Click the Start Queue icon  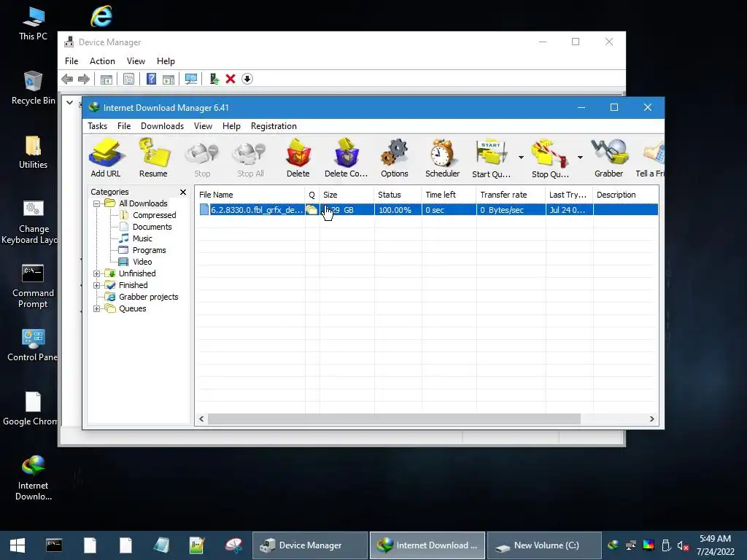[x=491, y=158]
